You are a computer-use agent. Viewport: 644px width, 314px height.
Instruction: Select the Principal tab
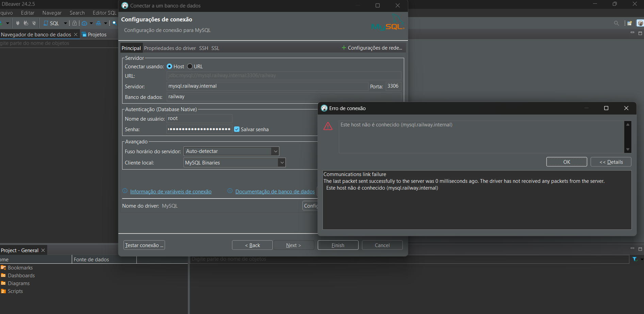point(131,48)
